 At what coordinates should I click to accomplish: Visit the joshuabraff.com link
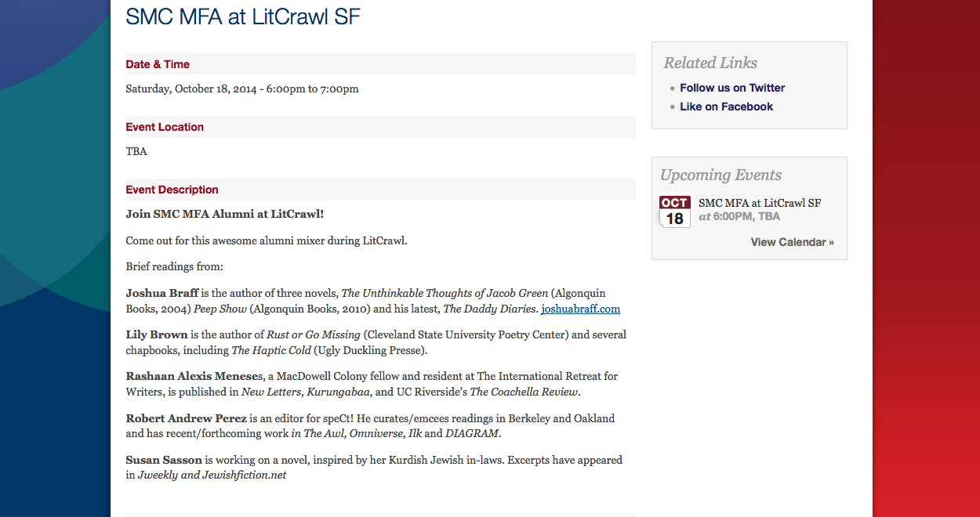click(580, 309)
